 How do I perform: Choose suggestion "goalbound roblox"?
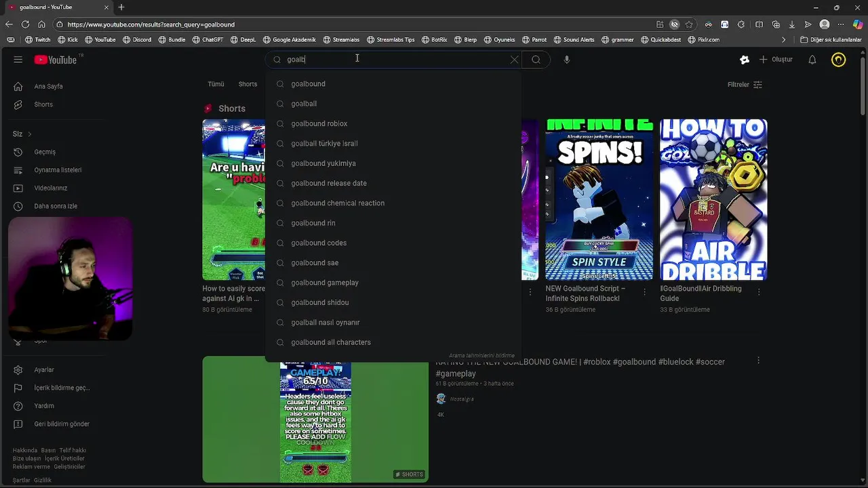393,123
